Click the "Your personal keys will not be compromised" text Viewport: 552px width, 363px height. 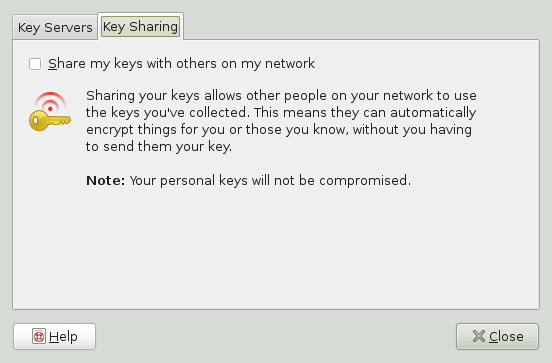[270, 180]
